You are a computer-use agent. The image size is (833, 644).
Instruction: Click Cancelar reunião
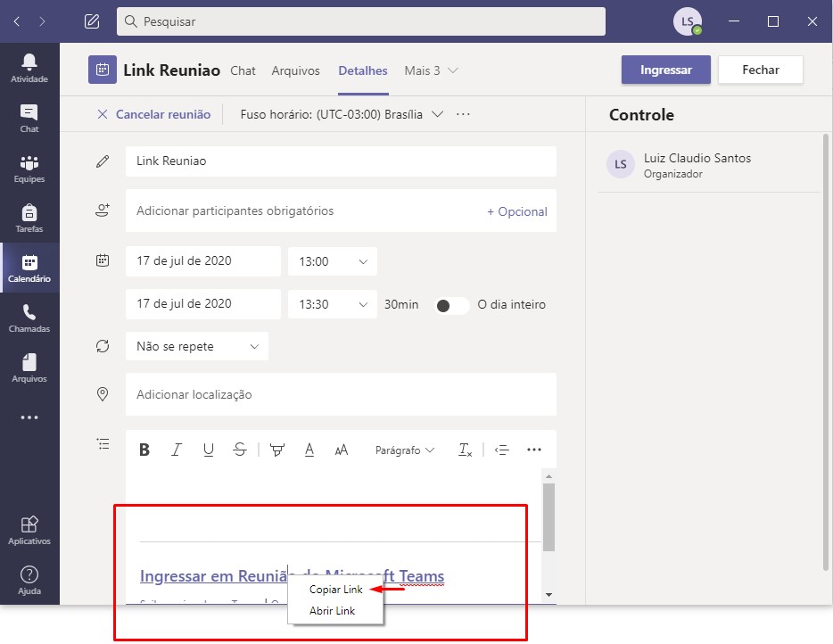(x=154, y=114)
